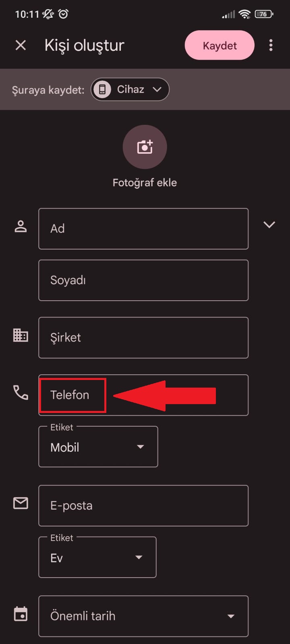Close the create contact screen
This screenshot has height=644, width=290.
coord(21,45)
